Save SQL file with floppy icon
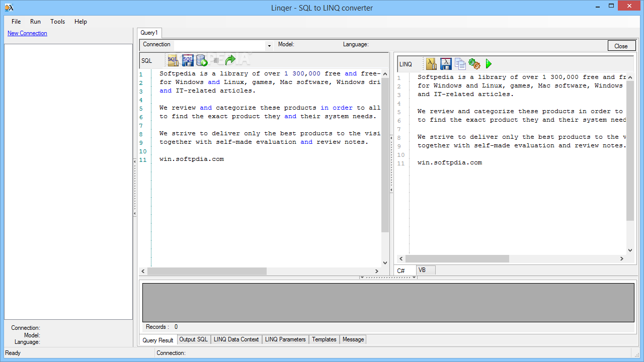This screenshot has width=644, height=362. point(188,60)
